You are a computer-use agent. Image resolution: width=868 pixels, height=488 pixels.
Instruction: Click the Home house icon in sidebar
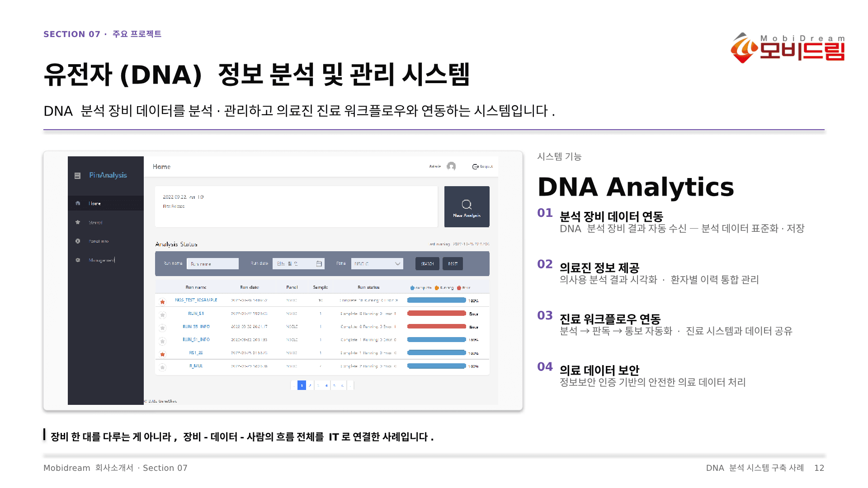click(78, 203)
